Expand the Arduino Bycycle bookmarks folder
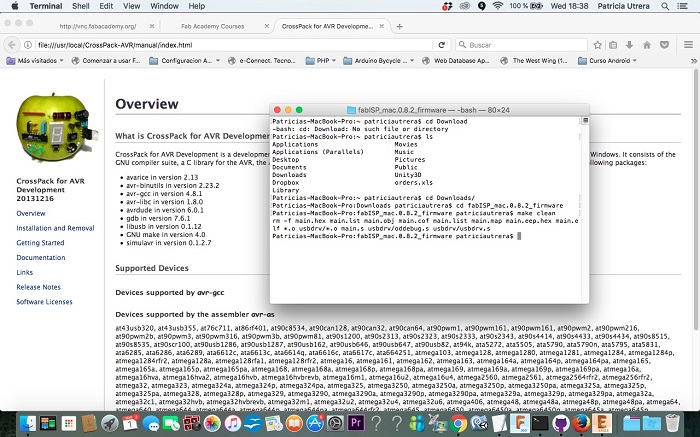 coord(379,61)
